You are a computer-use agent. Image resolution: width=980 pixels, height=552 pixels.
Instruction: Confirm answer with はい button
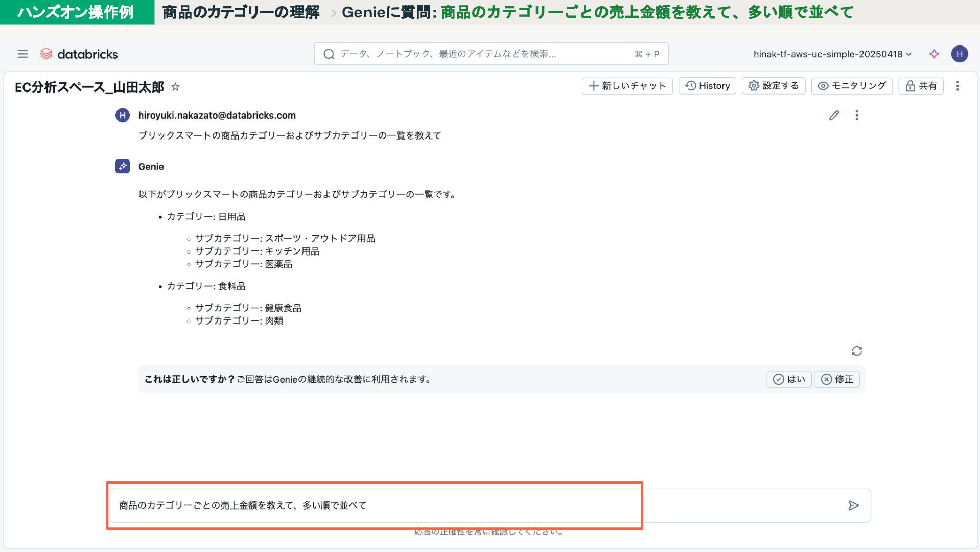pos(789,379)
